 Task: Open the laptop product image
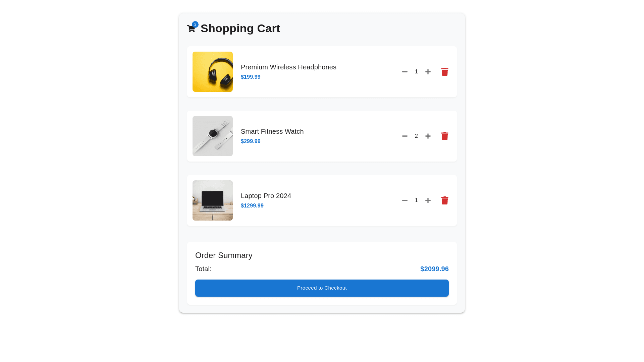coord(213,200)
